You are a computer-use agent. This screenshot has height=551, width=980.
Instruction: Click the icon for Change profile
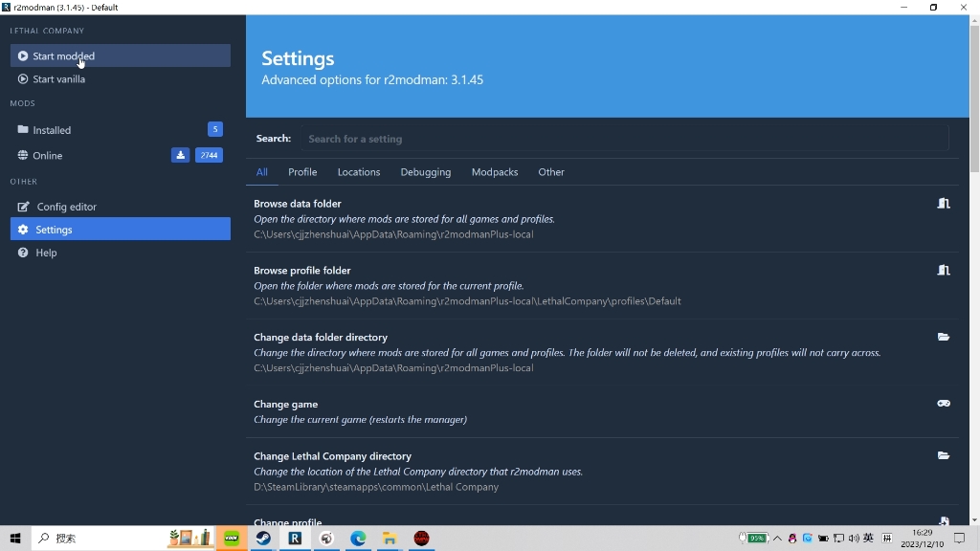944,520
